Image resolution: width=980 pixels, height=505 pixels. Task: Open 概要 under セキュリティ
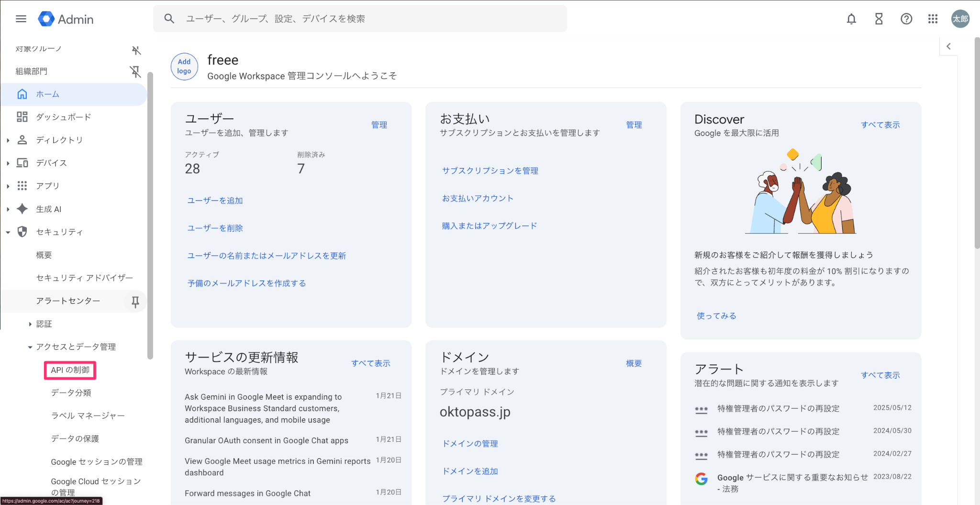click(x=44, y=255)
